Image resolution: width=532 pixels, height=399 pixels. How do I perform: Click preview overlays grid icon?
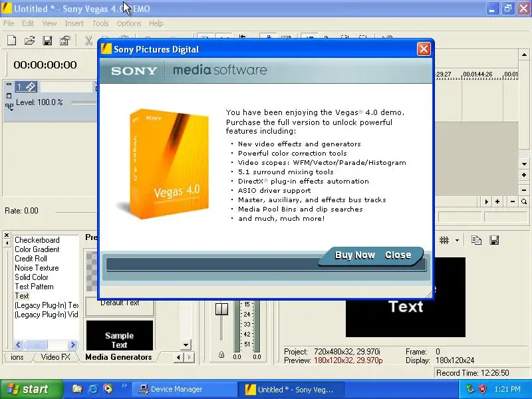tap(444, 241)
